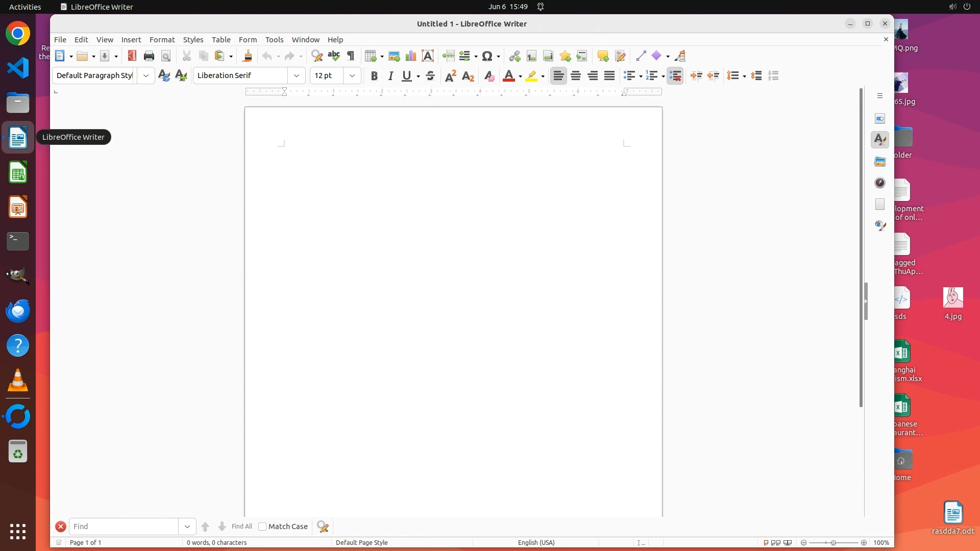The height and width of the screenshot is (551, 980).
Task: Open the Format menu
Action: (x=162, y=40)
